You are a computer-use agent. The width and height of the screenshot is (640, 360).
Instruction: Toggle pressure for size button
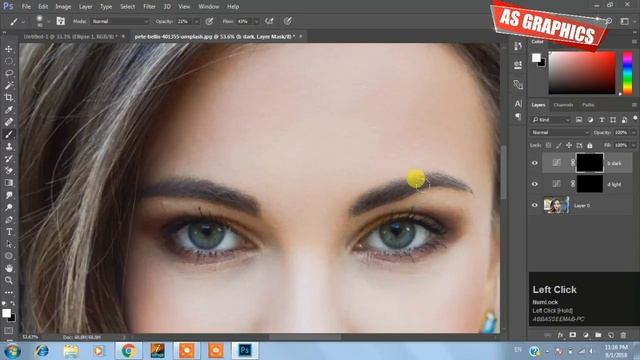[x=288, y=21]
